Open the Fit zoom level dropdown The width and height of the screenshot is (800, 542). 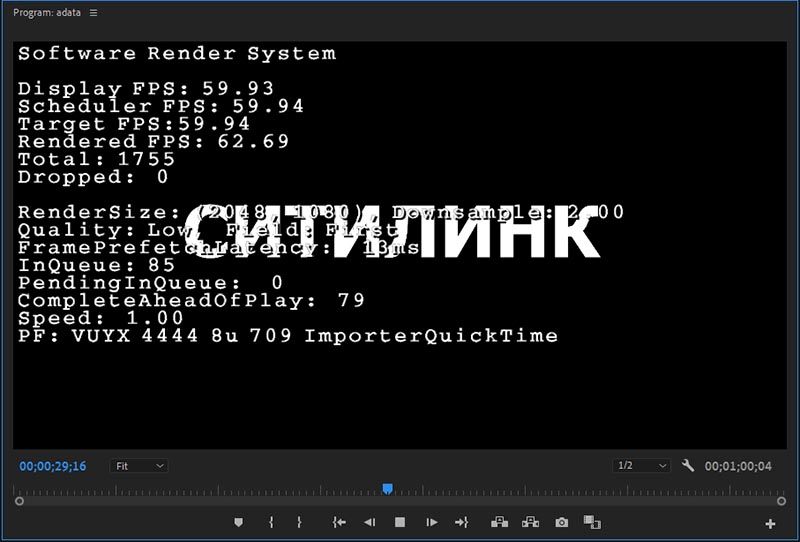(x=138, y=466)
